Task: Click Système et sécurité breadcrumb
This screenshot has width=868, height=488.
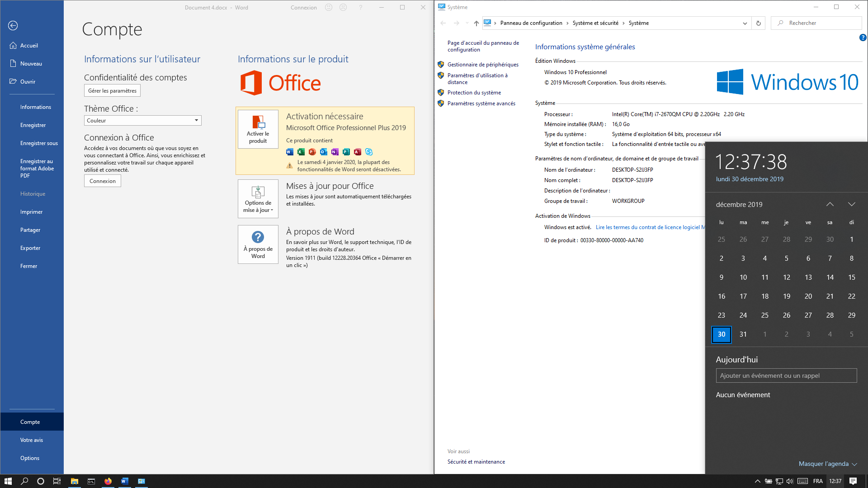Action: tap(595, 23)
